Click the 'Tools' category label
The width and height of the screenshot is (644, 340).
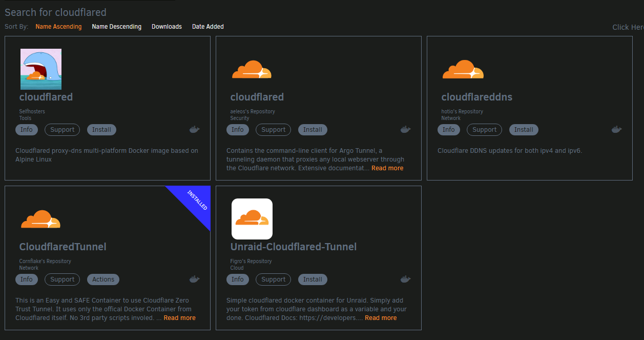coord(26,118)
